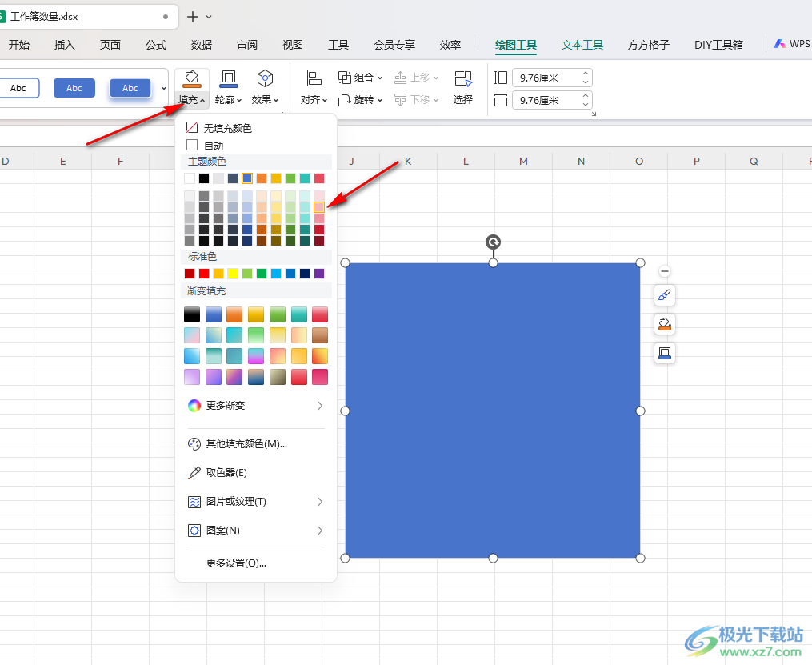Choose the No Fill Color option
Image resolution: width=812 pixels, height=665 pixels.
coord(219,127)
